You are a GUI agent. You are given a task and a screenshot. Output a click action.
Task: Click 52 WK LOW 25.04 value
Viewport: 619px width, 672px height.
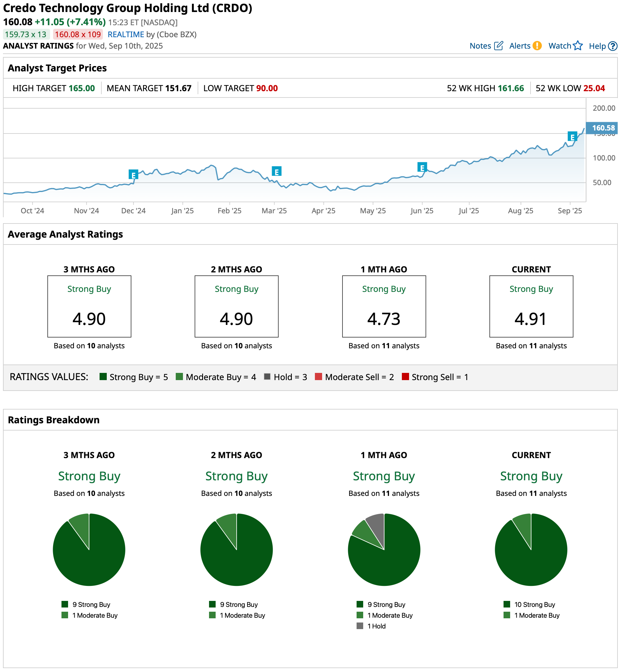tap(594, 88)
